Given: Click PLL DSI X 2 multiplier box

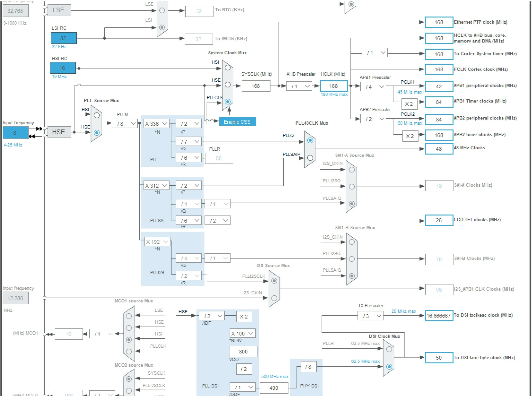Looking at the screenshot, I should click(244, 316).
